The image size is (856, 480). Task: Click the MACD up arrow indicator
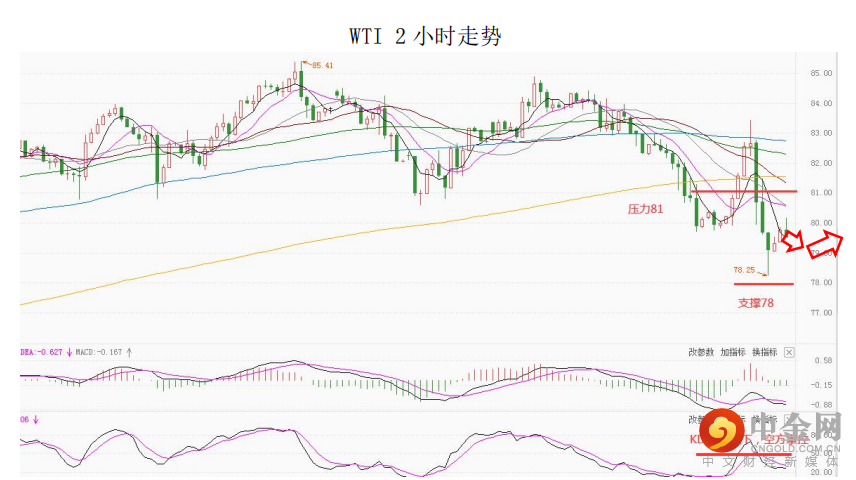129,352
